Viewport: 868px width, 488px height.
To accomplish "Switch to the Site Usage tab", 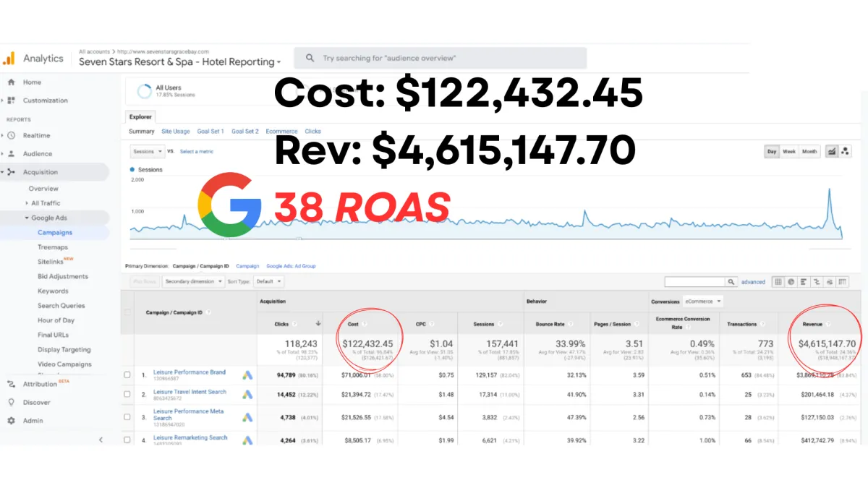I will (176, 132).
